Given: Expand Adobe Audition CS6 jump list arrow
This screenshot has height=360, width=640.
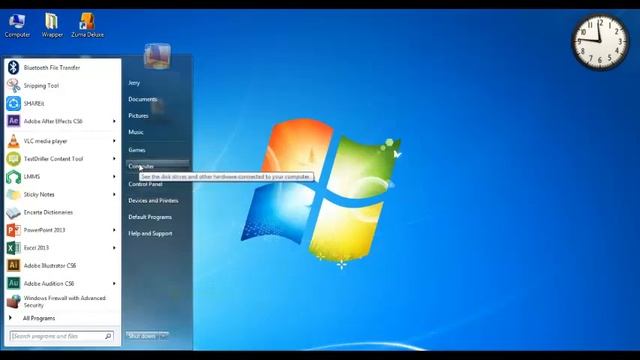Looking at the screenshot, I should tap(114, 283).
